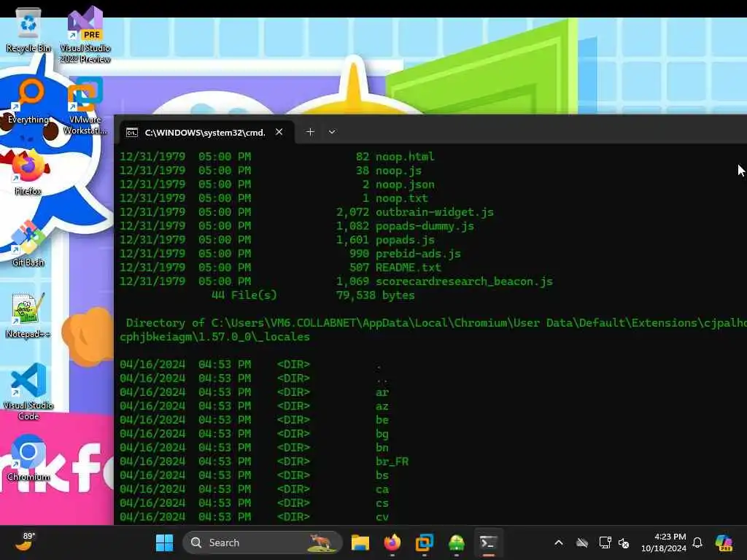Open the weather widget showing 89°
747x560 pixels.
[x=25, y=542]
